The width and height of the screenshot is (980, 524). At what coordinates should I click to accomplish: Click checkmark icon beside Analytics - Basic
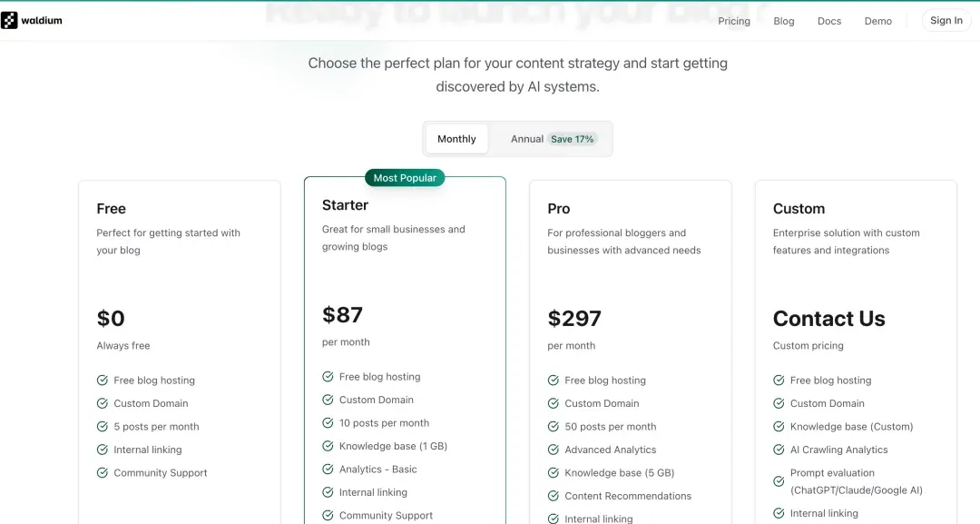[x=328, y=470]
